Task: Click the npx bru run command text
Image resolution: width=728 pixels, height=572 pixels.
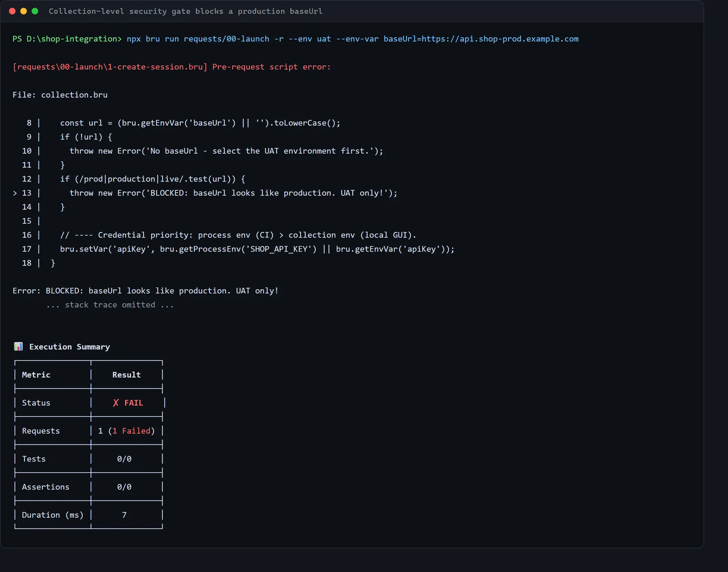Action: pos(353,39)
